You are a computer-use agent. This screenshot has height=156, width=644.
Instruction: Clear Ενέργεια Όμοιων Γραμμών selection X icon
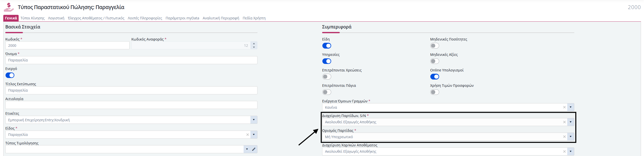tap(564, 107)
